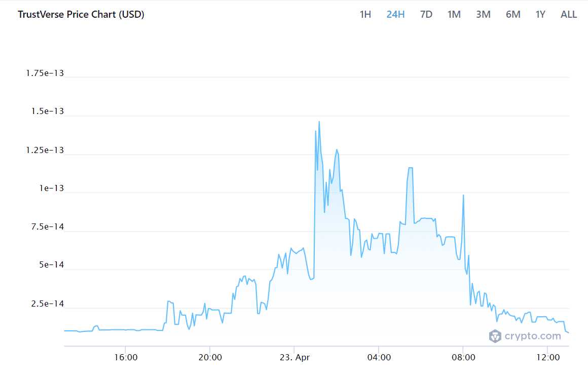Click the 2.5e-14 price axis label
The width and height of the screenshot is (588, 377).
click(x=47, y=304)
